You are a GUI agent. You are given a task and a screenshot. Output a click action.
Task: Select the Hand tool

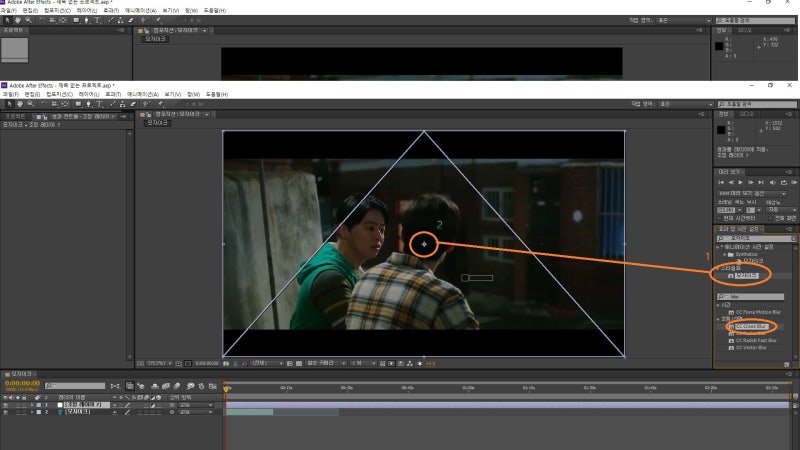click(20, 104)
